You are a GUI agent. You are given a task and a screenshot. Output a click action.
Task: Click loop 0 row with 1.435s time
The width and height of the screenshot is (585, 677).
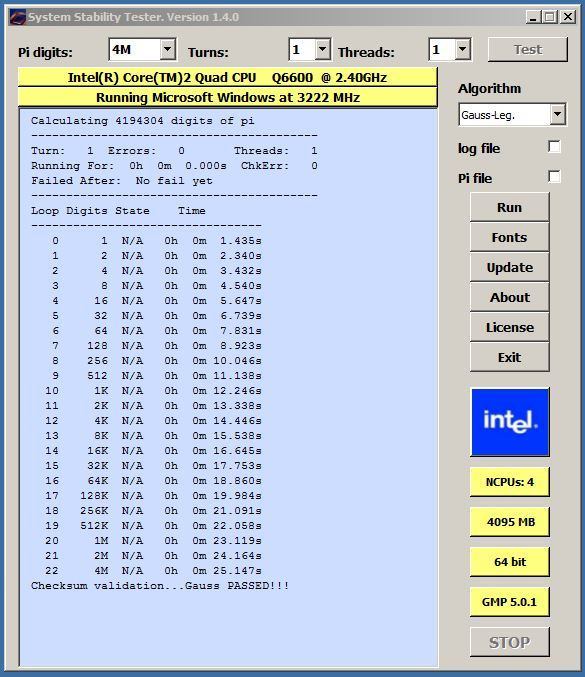point(156,241)
